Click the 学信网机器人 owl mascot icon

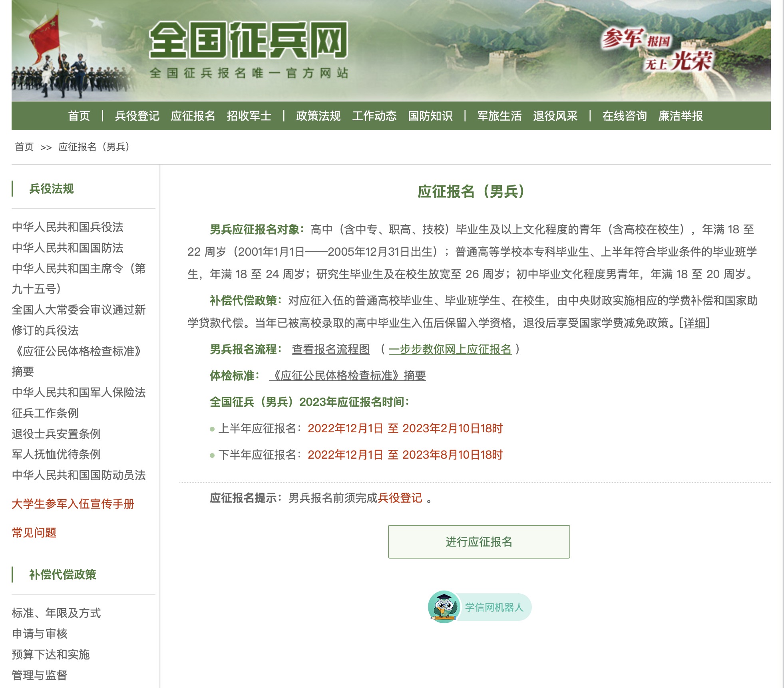tap(443, 607)
